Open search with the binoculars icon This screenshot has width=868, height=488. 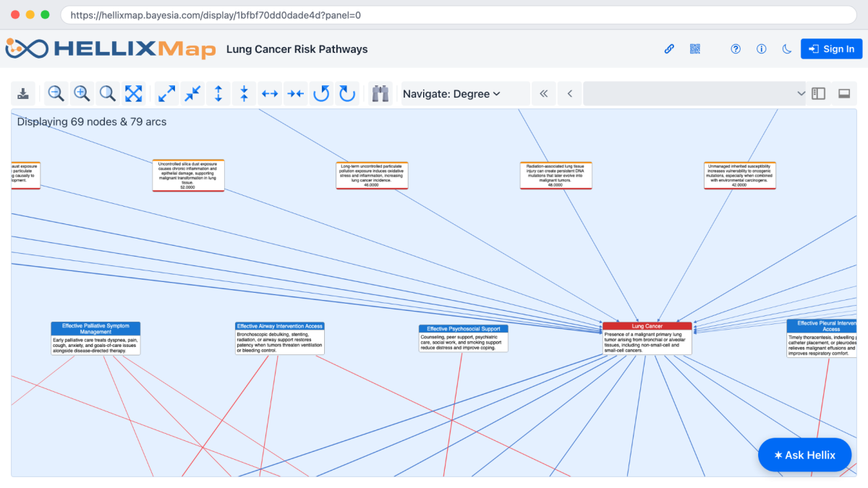coord(380,93)
